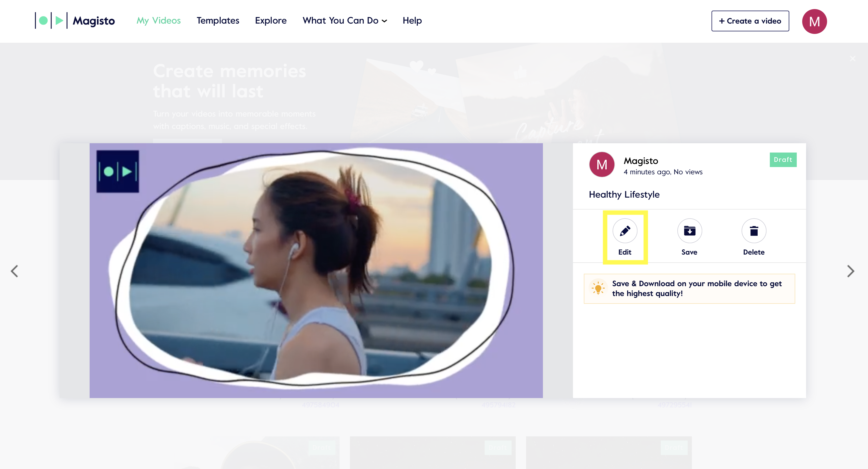Open the account avatar in the header
Image resolution: width=868 pixels, height=469 pixels.
tap(814, 21)
